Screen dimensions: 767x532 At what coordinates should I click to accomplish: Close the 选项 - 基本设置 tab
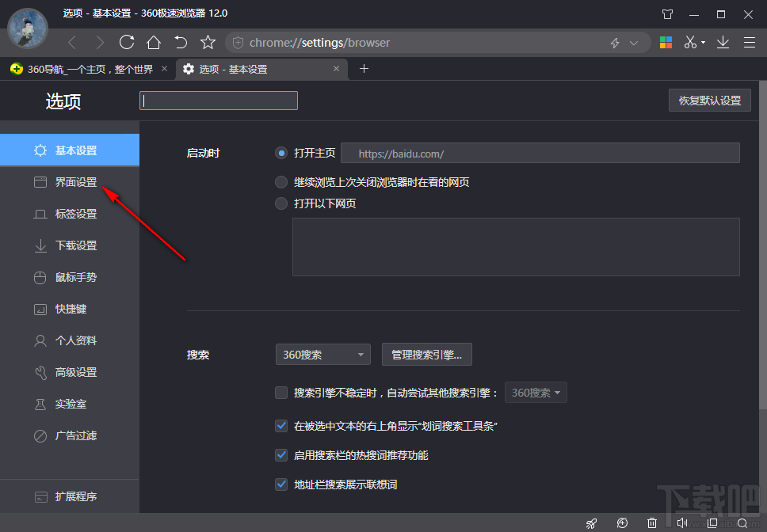click(336, 69)
